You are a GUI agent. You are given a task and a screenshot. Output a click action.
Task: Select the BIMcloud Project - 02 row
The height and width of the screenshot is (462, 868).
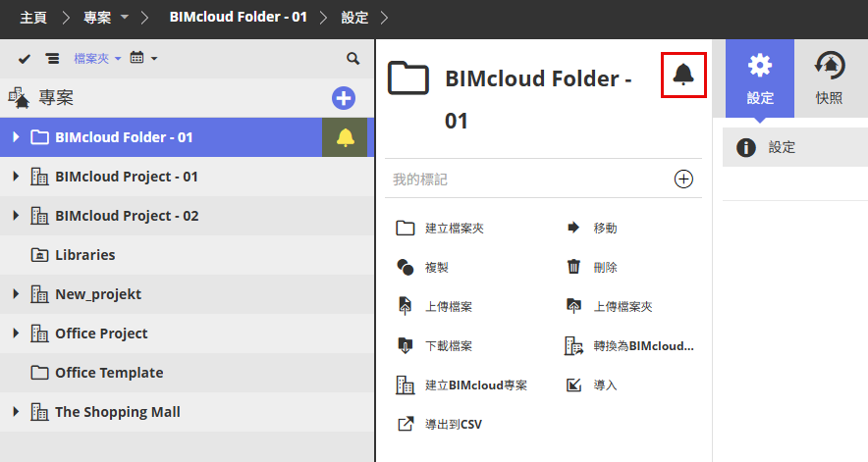pos(187,216)
